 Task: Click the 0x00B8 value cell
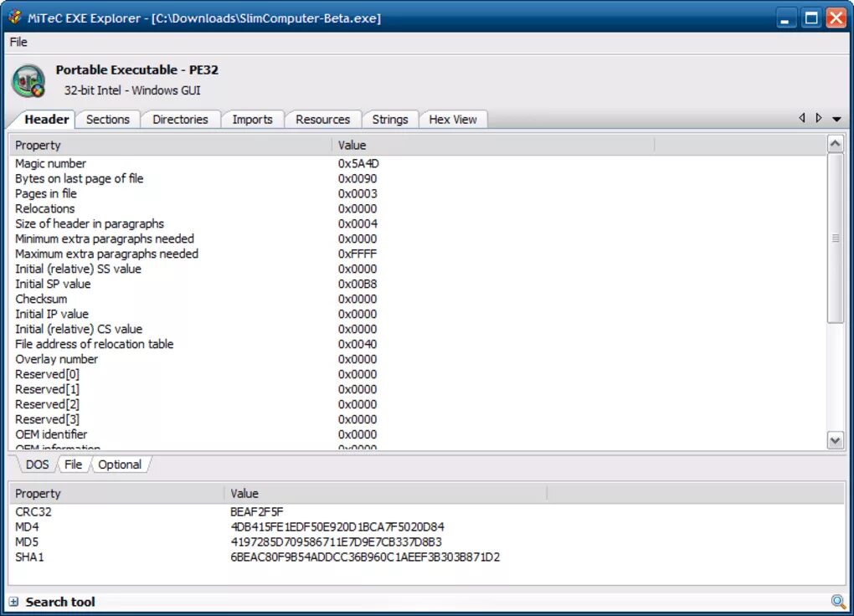[x=358, y=285]
